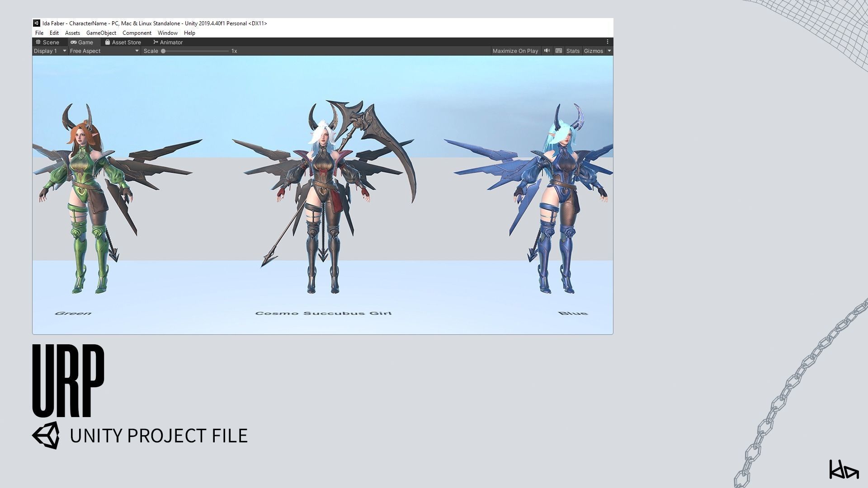
Task: Click the Scale slider handle
Action: [x=163, y=51]
